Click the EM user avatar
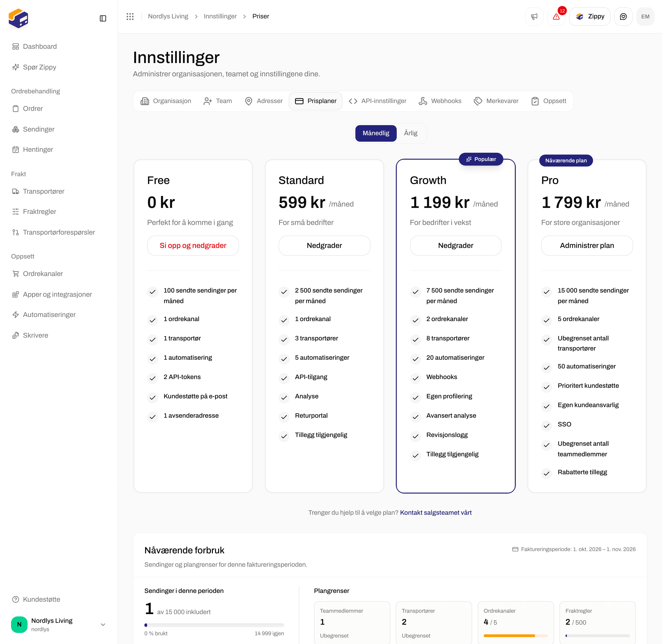Viewport: 662px width, 644px height. point(645,17)
